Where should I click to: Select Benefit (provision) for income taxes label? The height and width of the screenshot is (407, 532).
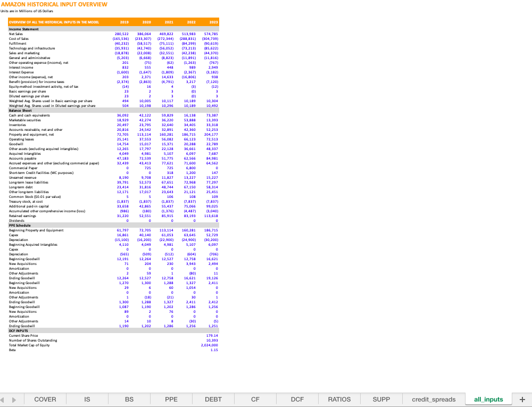click(x=37, y=82)
